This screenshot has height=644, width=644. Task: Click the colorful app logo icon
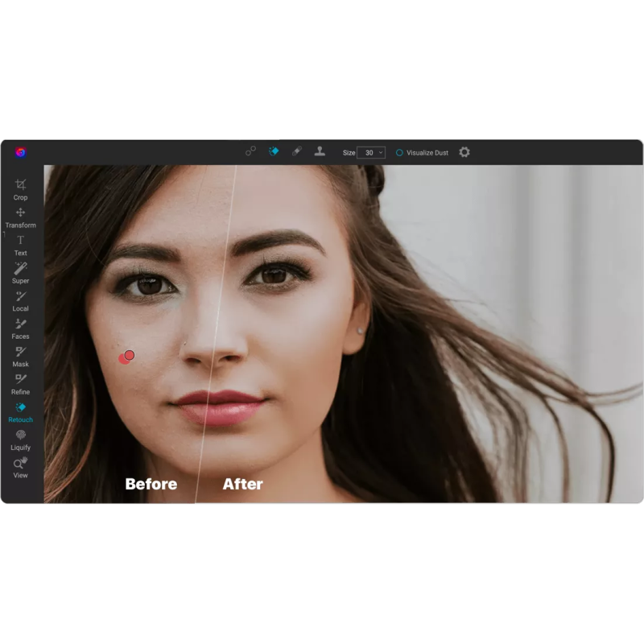[x=21, y=152]
